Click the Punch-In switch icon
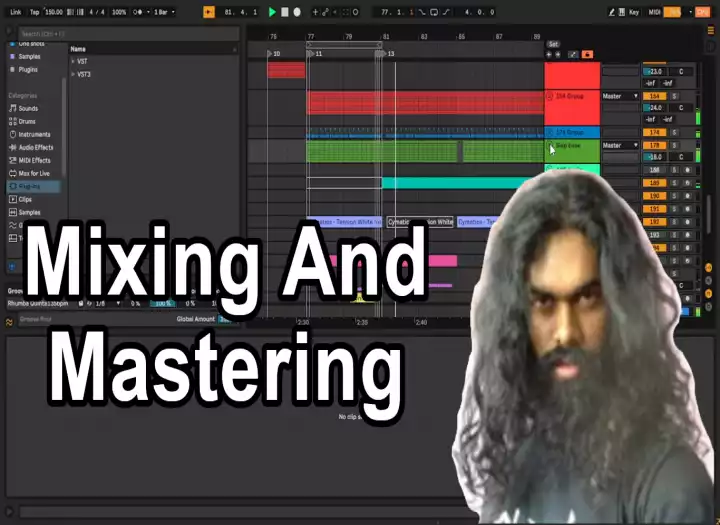 (422, 12)
